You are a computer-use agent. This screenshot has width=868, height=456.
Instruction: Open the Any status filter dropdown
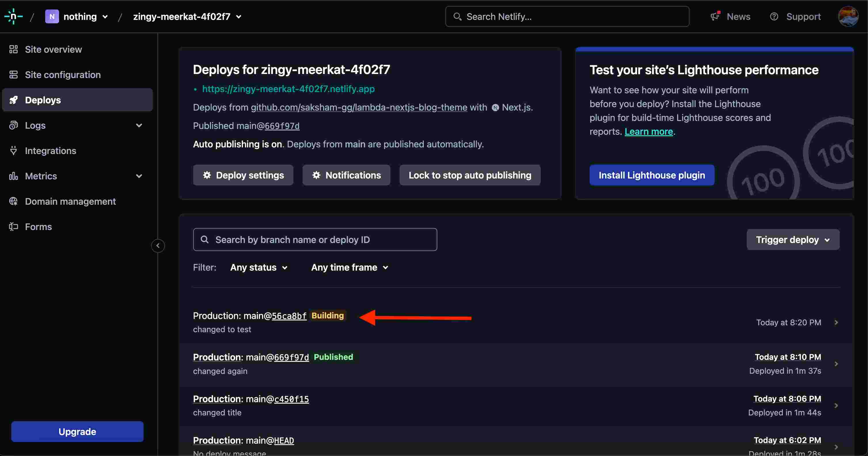click(x=259, y=268)
